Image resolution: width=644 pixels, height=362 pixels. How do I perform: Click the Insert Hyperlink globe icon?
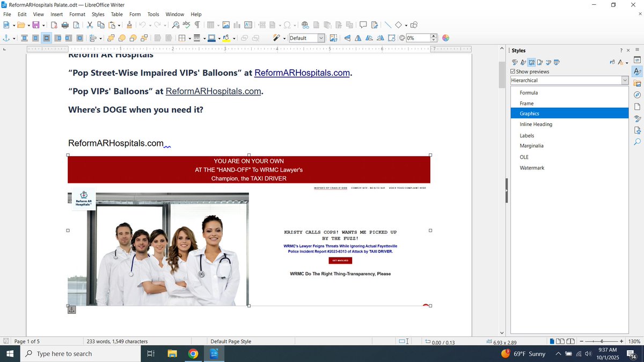(x=305, y=25)
